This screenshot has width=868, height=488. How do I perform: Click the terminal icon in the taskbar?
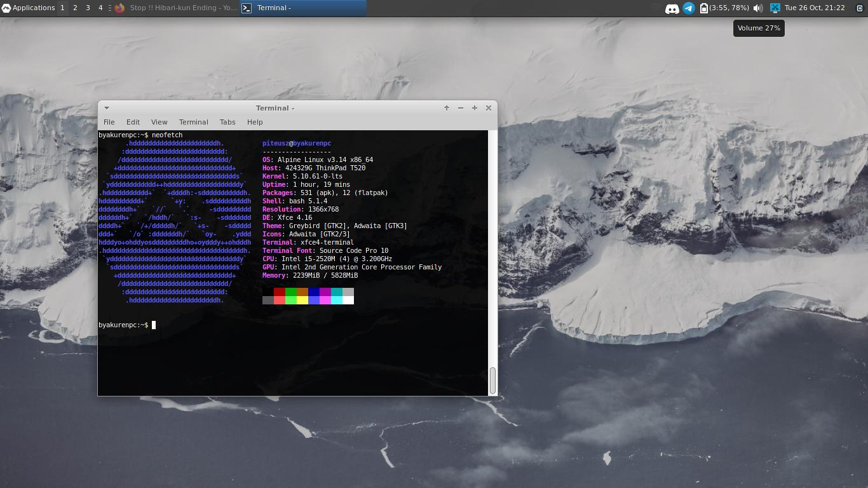(247, 8)
